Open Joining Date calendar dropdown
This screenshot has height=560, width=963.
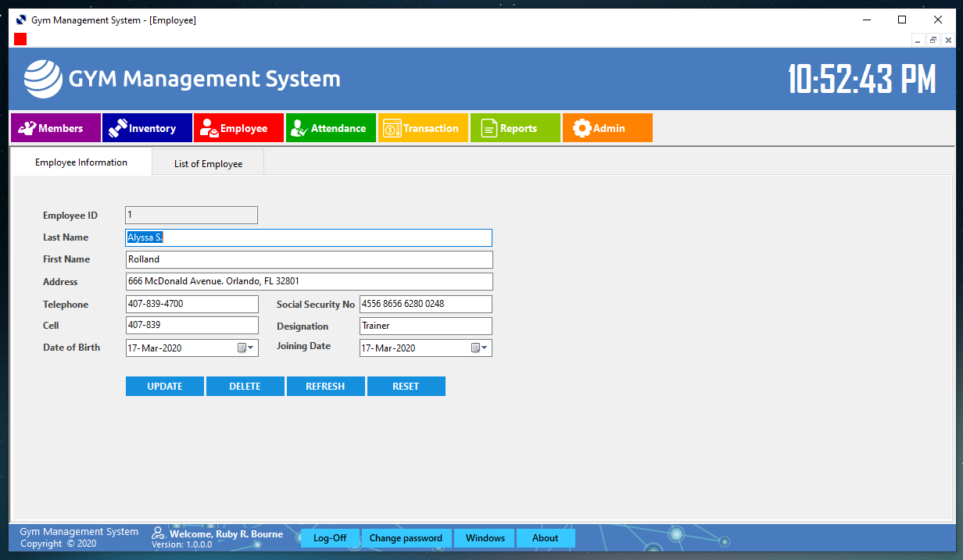click(x=480, y=348)
